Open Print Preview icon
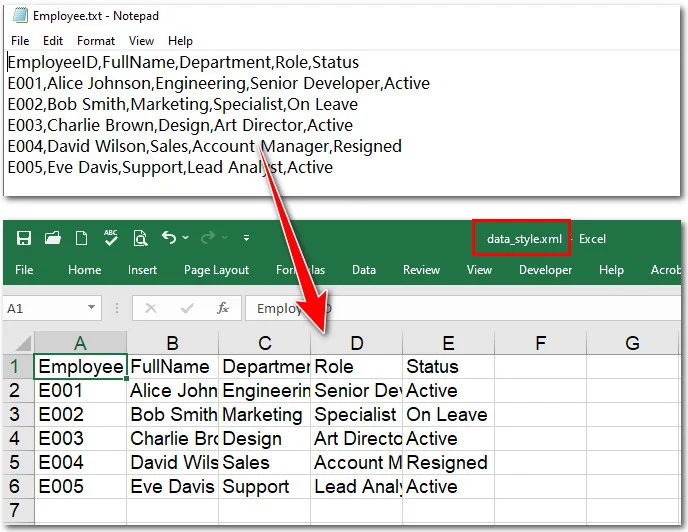The image size is (688, 532). point(140,238)
